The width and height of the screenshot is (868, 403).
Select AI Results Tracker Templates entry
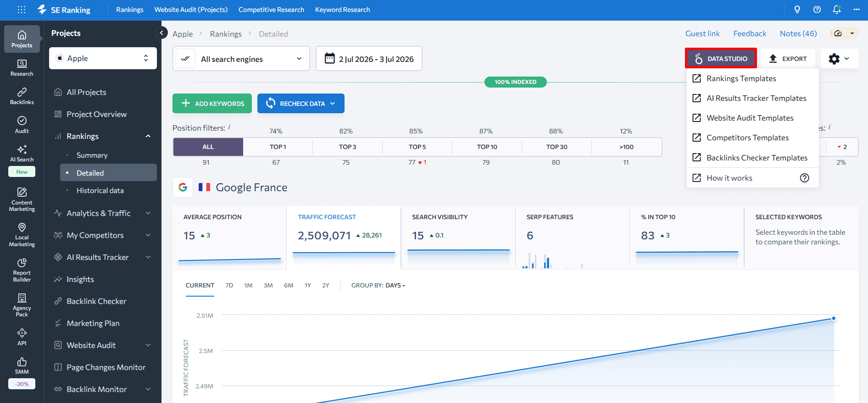[x=752, y=98]
